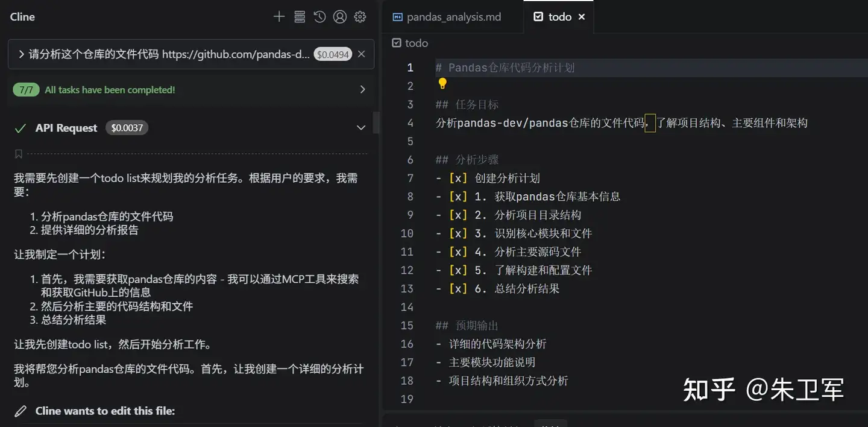Image resolution: width=868 pixels, height=427 pixels.
Task: Click the markdown file icon on pandas_analysis.md tab
Action: (x=398, y=17)
